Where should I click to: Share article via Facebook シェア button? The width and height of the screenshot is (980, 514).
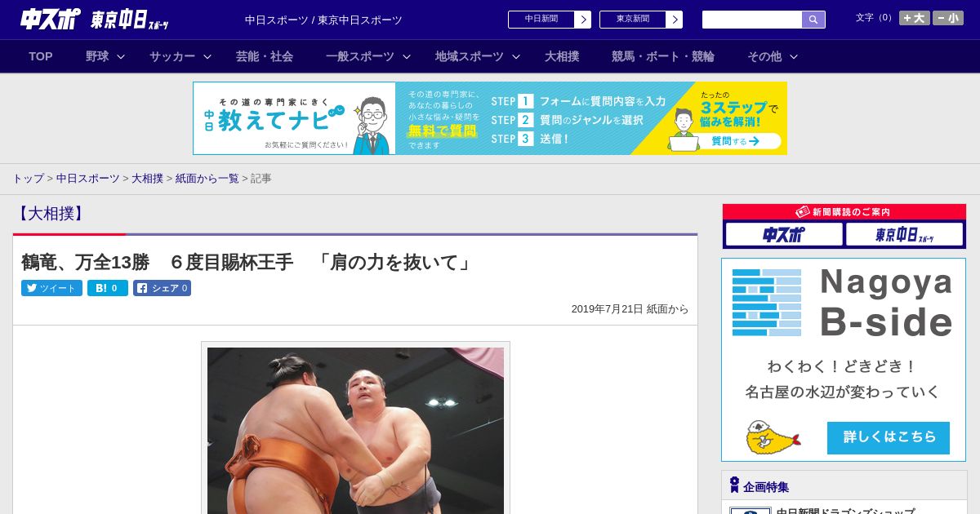tap(162, 288)
